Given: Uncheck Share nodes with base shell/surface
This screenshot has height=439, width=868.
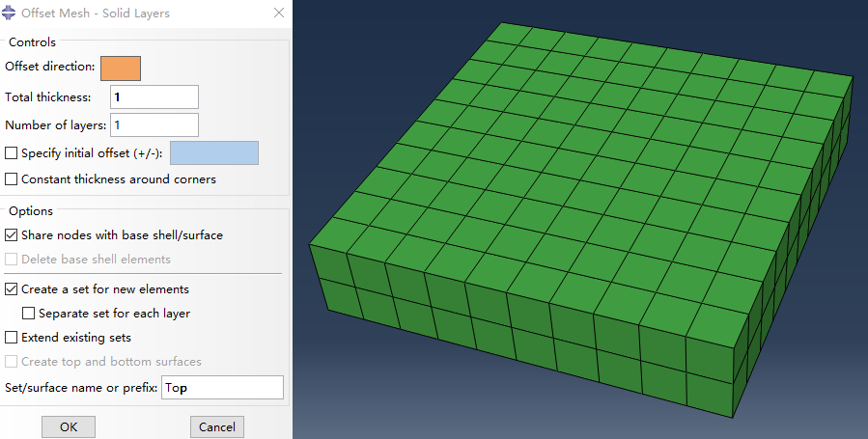Looking at the screenshot, I should point(11,235).
